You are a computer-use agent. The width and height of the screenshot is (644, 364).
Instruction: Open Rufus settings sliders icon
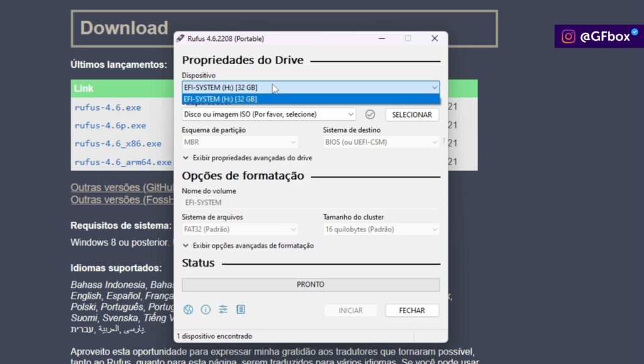click(223, 309)
